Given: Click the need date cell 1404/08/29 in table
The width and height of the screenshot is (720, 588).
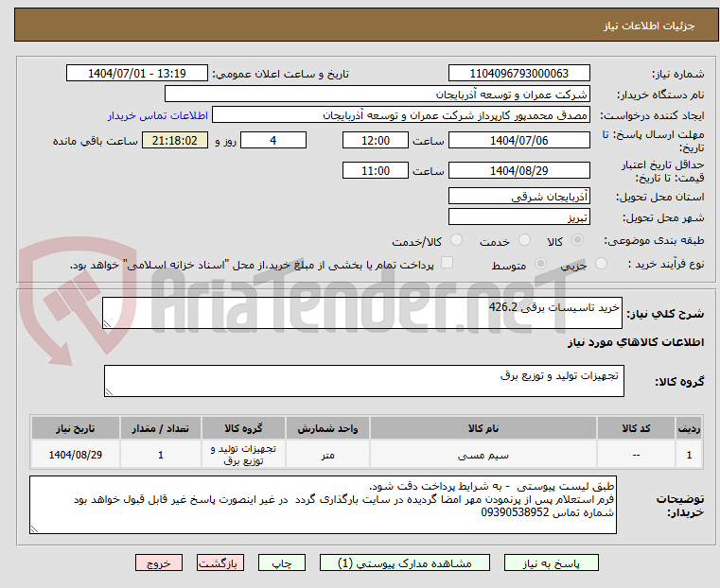Looking at the screenshot, I should pyautogui.click(x=76, y=455).
